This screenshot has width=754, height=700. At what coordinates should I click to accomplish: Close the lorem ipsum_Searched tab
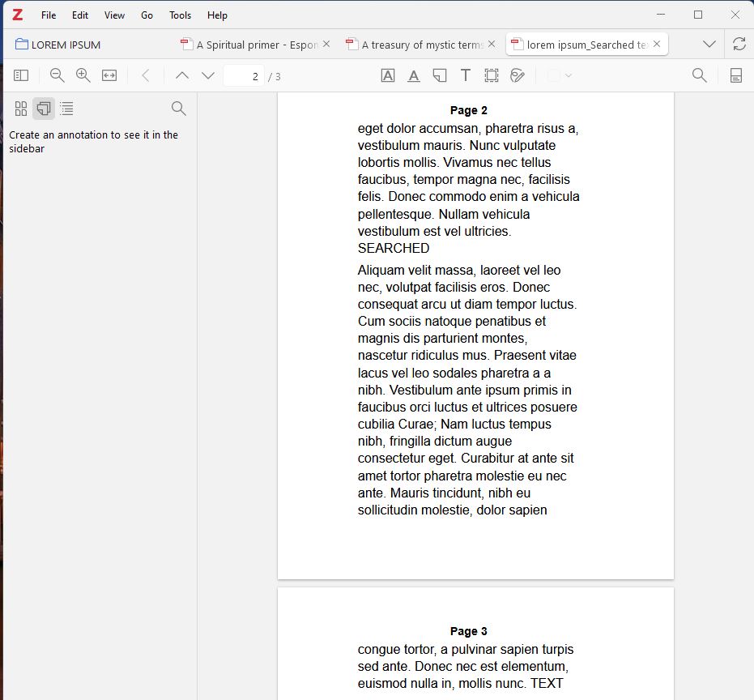[657, 45]
